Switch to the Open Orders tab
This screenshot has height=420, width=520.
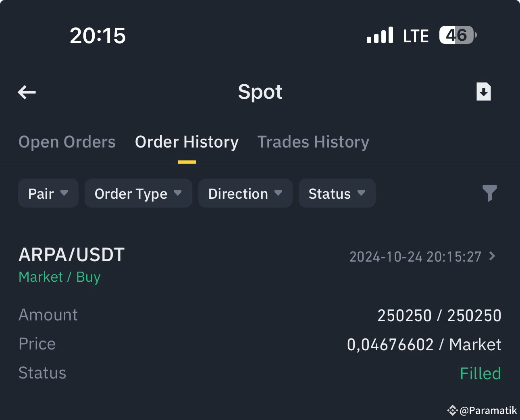[67, 142]
